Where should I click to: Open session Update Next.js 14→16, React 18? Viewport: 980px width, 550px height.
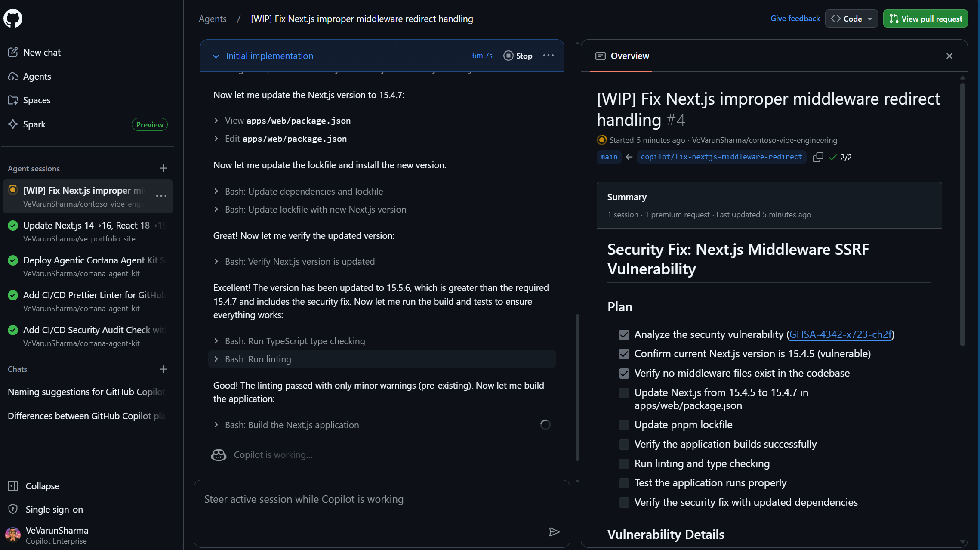[88, 231]
